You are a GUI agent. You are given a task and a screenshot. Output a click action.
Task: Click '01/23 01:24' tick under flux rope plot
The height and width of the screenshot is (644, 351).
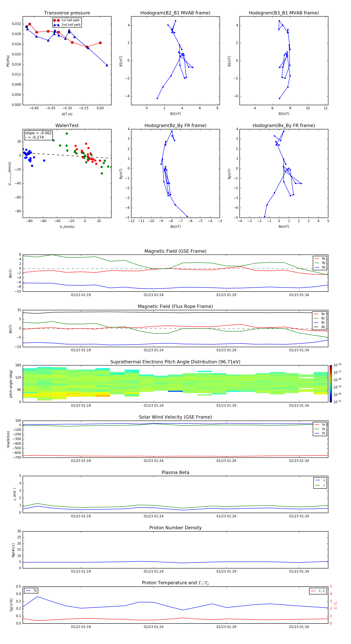coord(154,350)
